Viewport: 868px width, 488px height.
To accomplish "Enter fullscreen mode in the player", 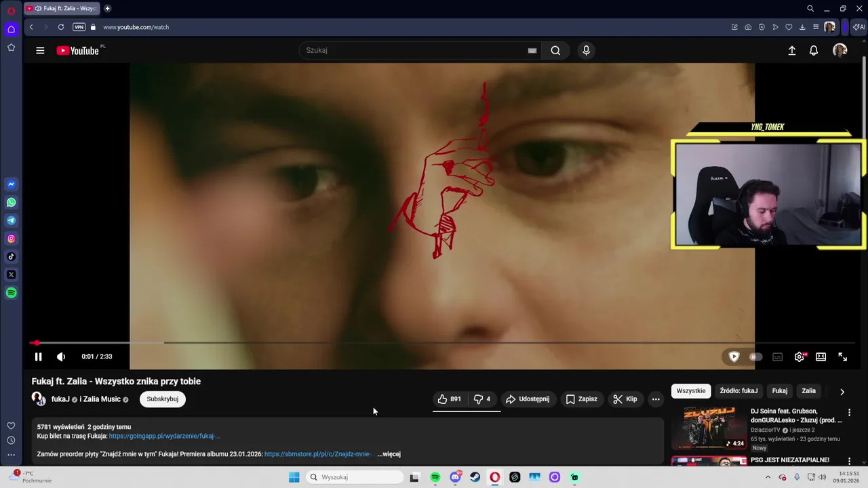I will coord(842,357).
